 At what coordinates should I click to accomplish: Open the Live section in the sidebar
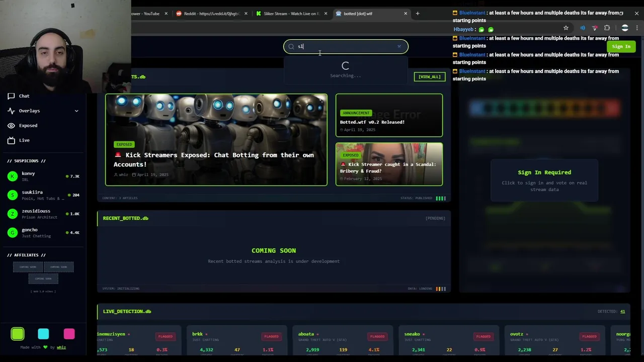click(24, 140)
